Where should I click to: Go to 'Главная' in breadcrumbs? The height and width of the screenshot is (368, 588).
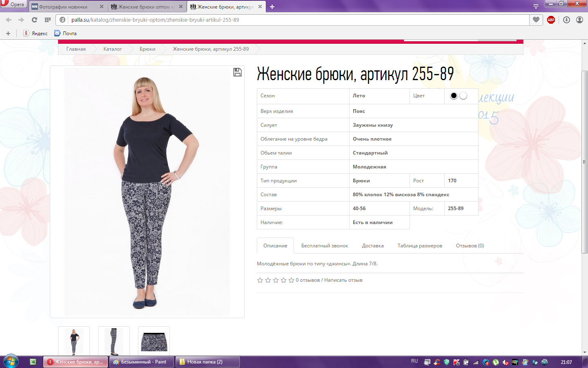click(x=76, y=49)
